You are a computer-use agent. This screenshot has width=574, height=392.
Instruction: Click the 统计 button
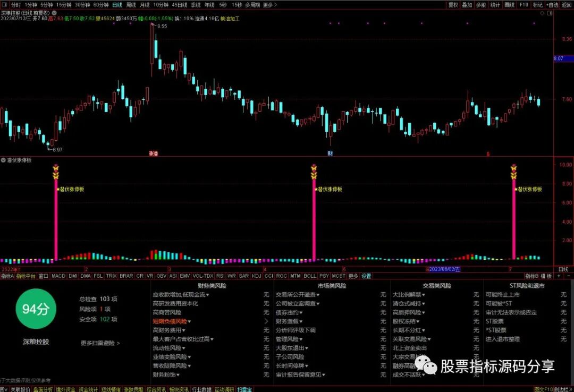click(495, 5)
